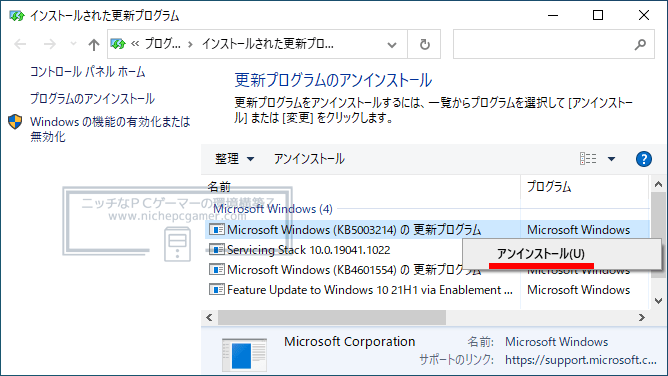Viewport: 668px width, 376px height.
Task: Click the Back navigation arrow
Action: (x=20, y=44)
